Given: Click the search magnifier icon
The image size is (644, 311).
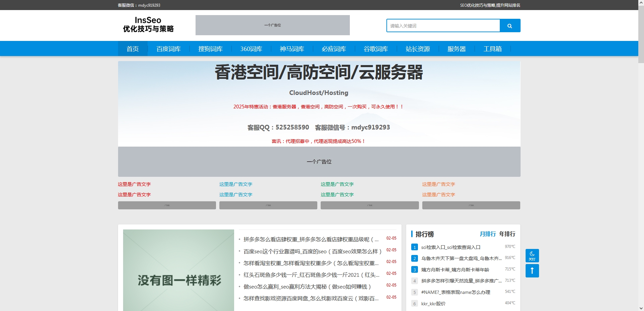Looking at the screenshot, I should coord(509,25).
